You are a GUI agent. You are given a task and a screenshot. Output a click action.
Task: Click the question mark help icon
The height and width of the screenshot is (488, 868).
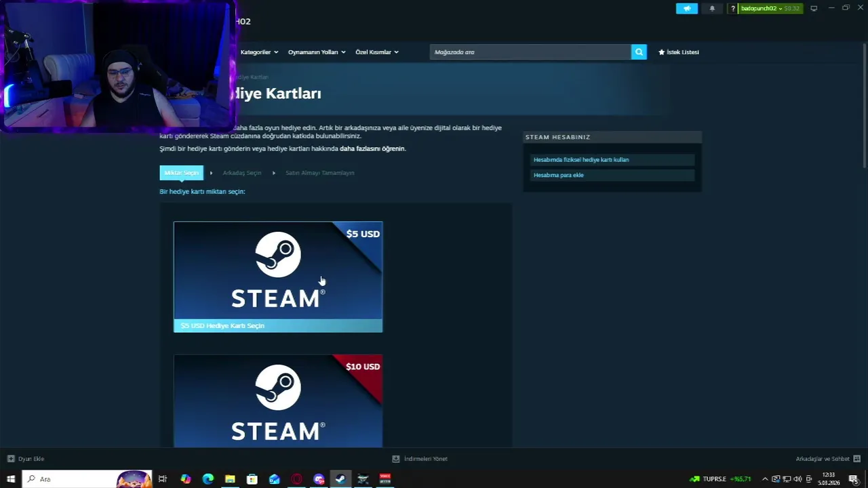[732, 8]
